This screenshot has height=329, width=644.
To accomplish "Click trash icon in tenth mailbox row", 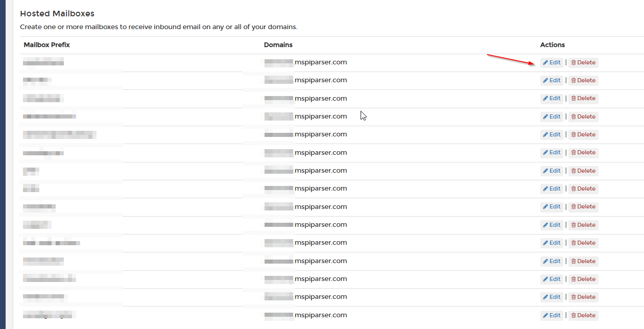I will click(x=574, y=225).
